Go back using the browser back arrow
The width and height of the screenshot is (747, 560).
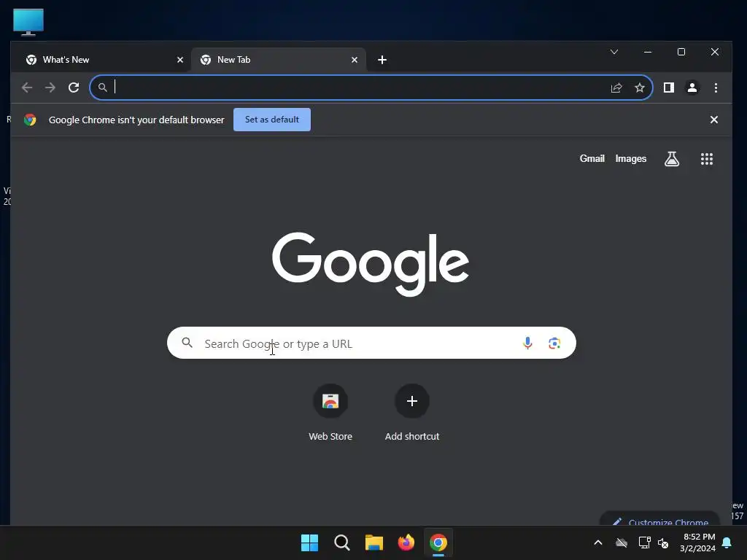pyautogui.click(x=27, y=87)
